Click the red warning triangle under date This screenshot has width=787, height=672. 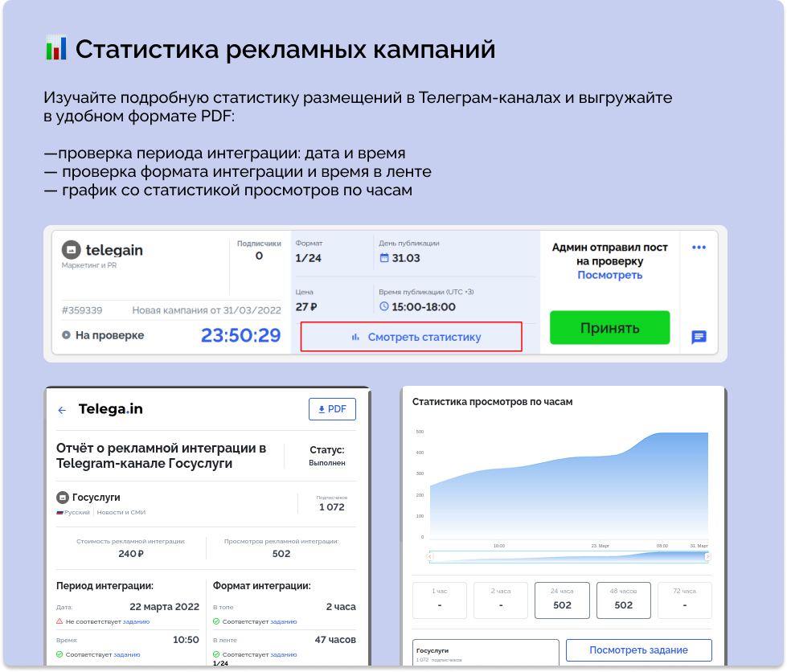59,621
